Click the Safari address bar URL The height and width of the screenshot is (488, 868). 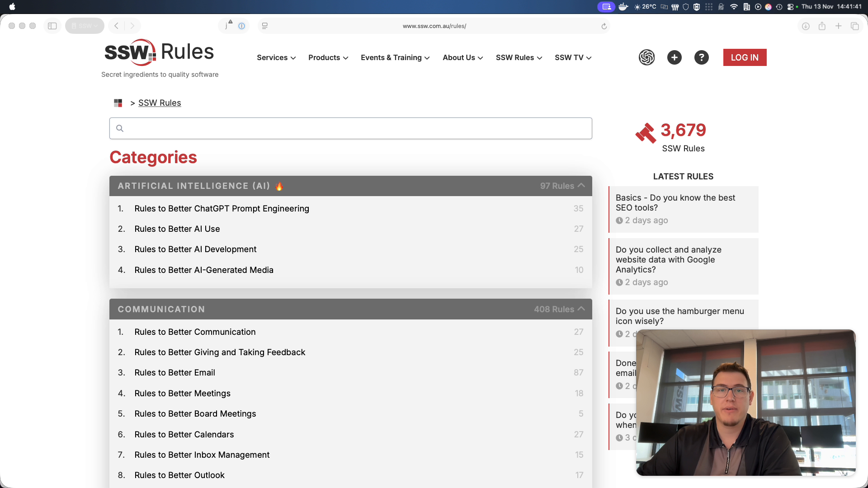tap(434, 26)
